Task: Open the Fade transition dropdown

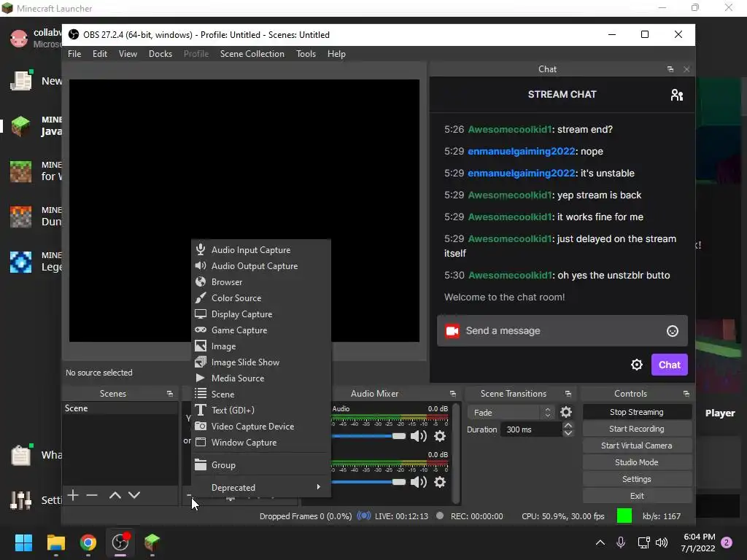Action: [x=511, y=413]
